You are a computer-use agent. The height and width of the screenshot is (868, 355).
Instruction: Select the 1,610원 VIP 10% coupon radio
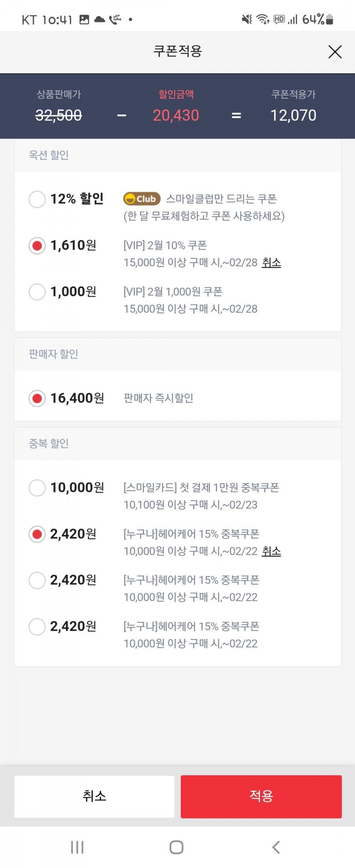tap(37, 246)
